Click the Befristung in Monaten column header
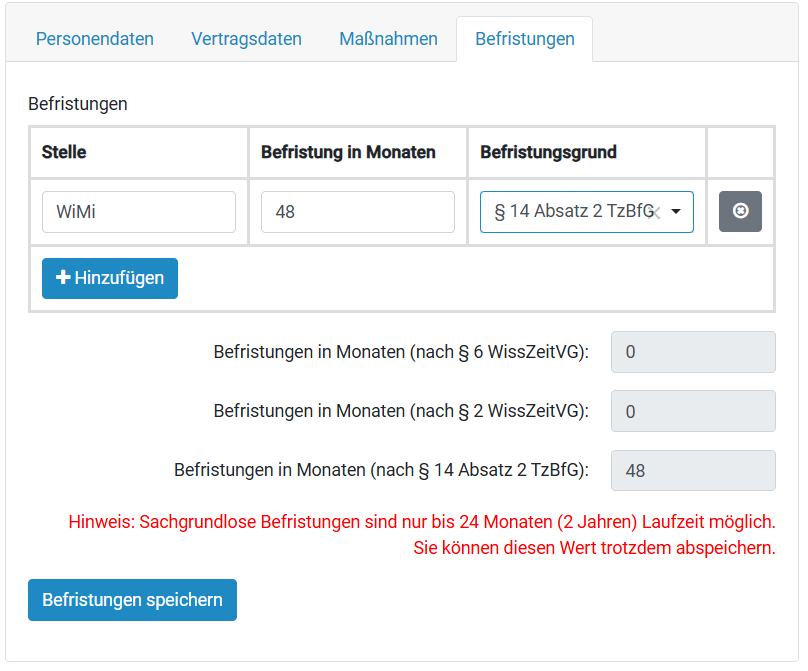808x671 pixels. 348,153
